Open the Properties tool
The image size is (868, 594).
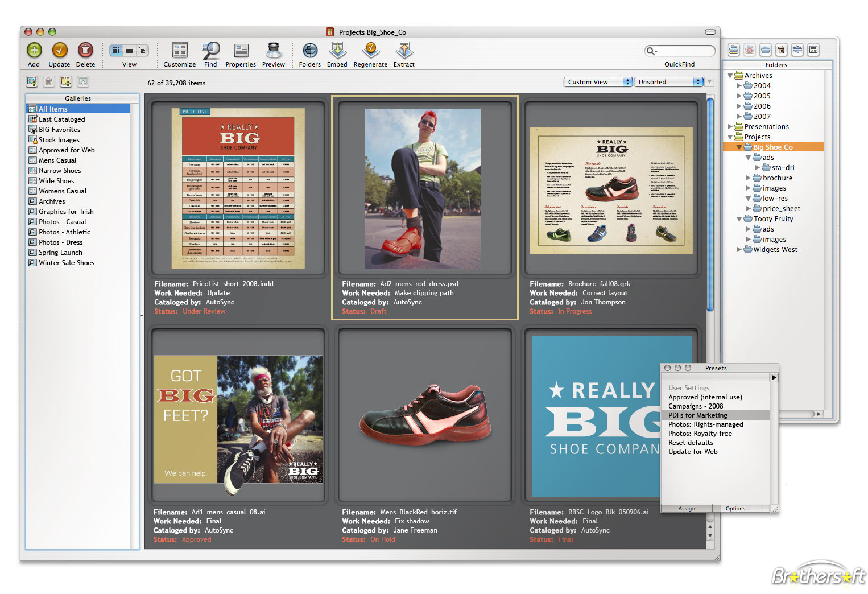pos(241,51)
